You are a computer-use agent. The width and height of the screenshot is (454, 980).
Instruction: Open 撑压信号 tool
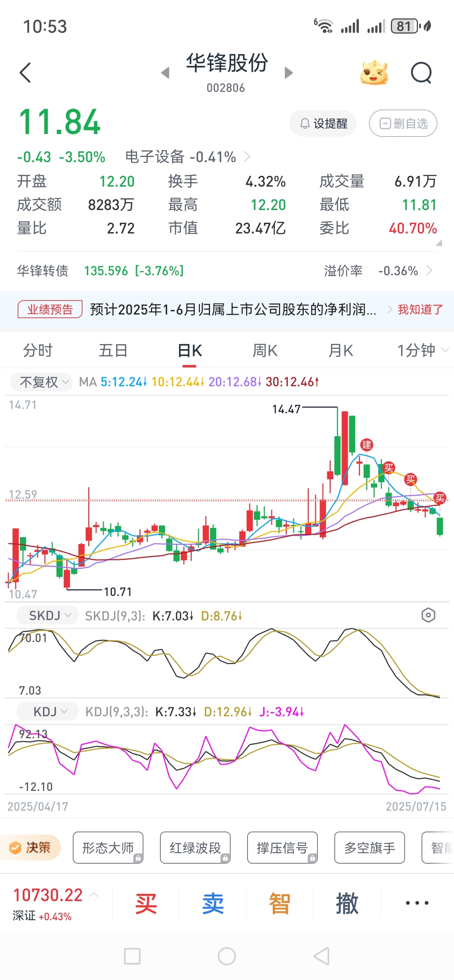click(x=282, y=848)
